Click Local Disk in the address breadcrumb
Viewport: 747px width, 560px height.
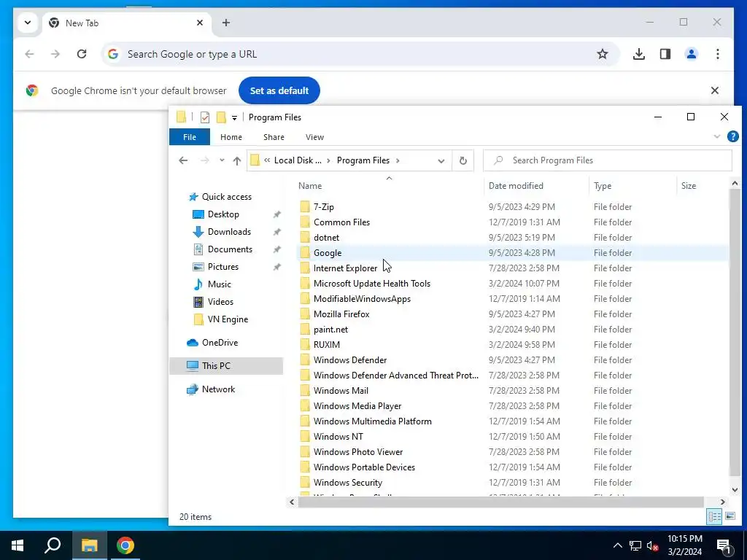click(x=298, y=160)
